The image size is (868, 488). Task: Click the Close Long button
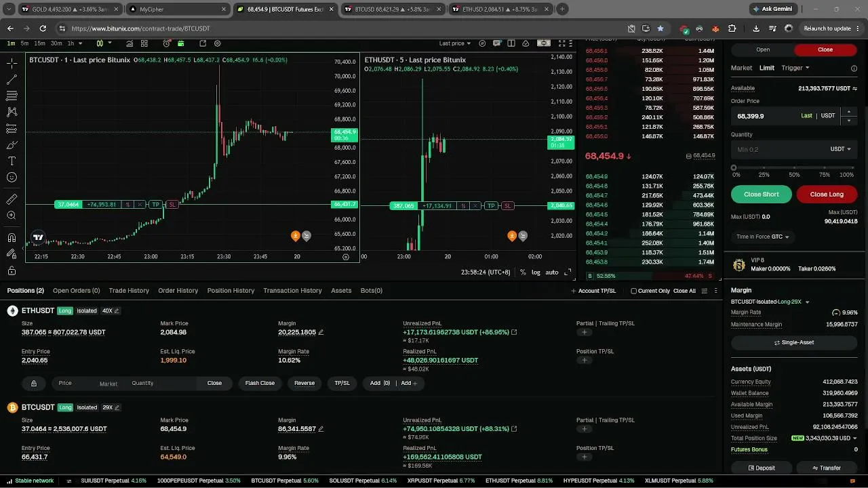(827, 195)
